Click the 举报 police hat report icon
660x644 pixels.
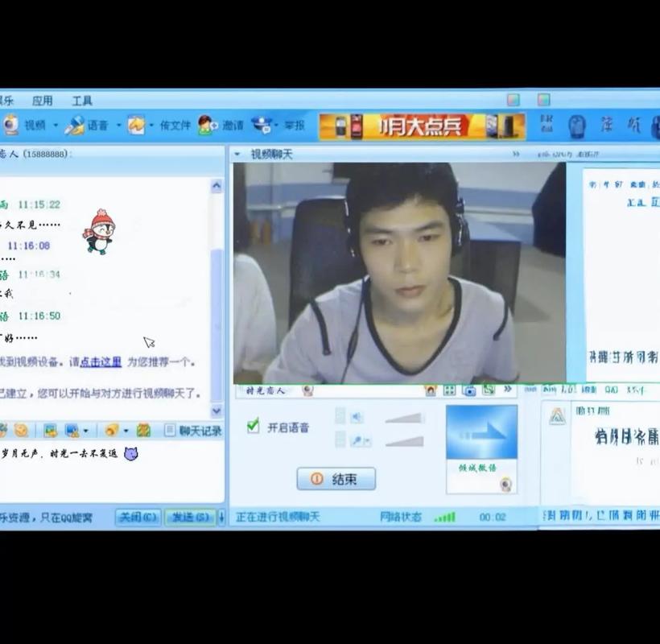pos(262,125)
